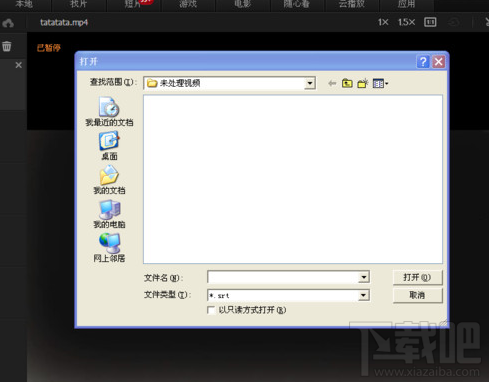Switch to the short videos tab with the badge
Image resolution: width=489 pixels, height=382 pixels.
point(133,4)
